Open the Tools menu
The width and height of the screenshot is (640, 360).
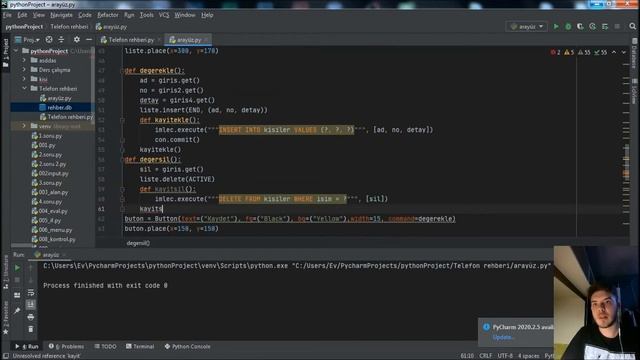(x=147, y=15)
